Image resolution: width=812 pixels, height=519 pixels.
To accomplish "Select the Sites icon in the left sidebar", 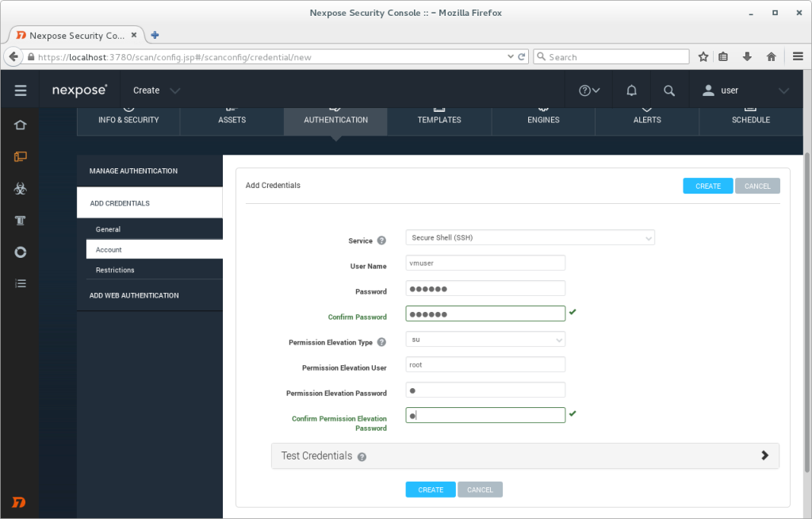I will (20, 156).
